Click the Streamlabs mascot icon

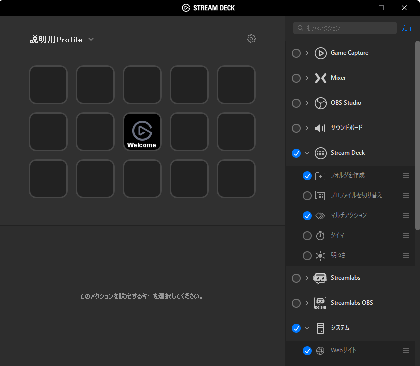point(320,278)
